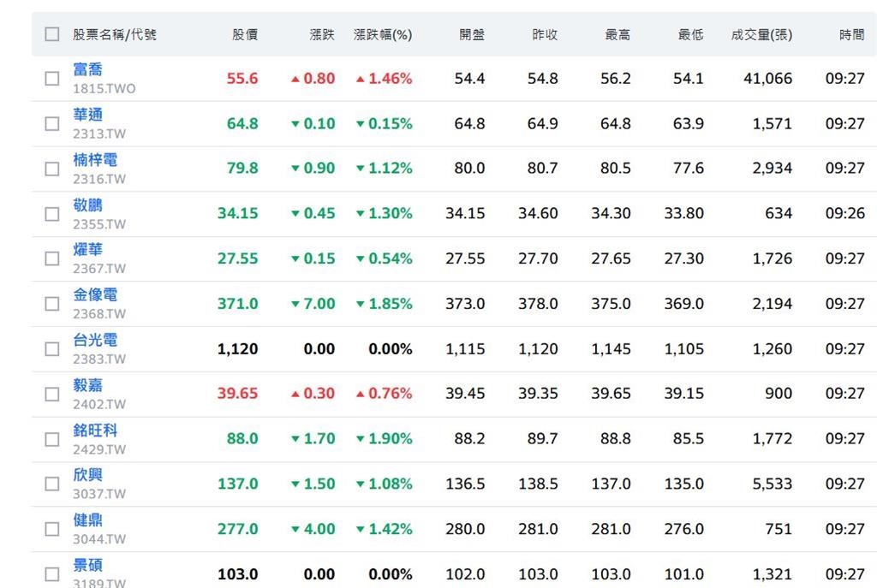877x588 pixels.
Task: Check the select-all checkbox in header
Action: tap(52, 34)
